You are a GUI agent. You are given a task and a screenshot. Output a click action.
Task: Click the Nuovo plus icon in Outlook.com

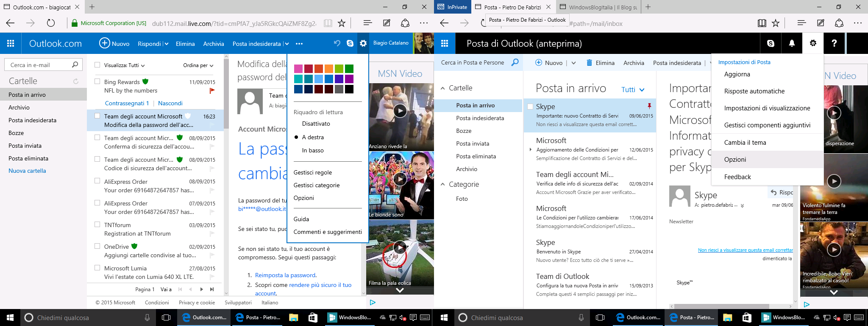pyautogui.click(x=104, y=43)
